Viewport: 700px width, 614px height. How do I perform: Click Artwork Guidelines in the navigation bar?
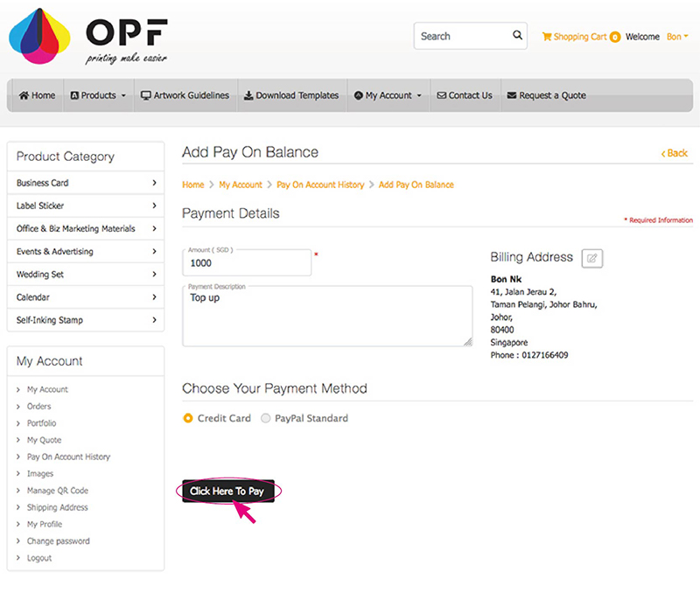coord(185,95)
